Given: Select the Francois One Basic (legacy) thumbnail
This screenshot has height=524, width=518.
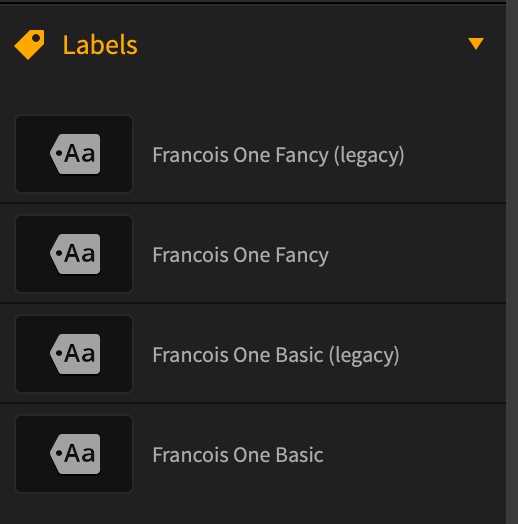Looking at the screenshot, I should [74, 354].
